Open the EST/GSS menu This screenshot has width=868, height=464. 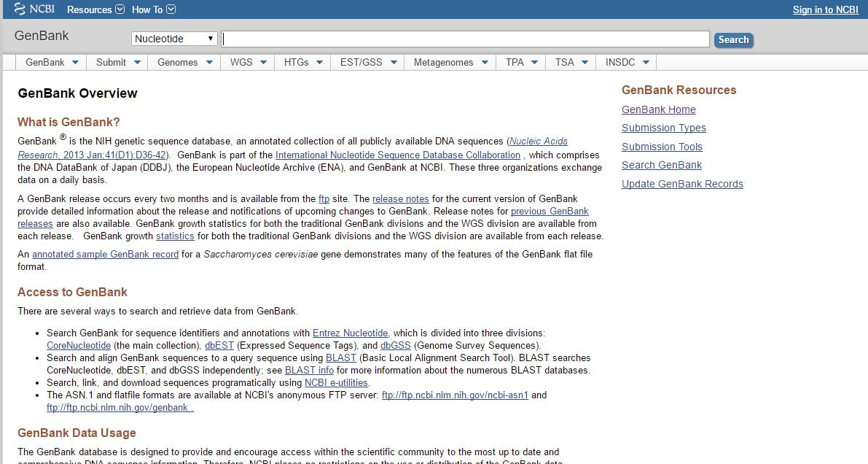pos(368,63)
